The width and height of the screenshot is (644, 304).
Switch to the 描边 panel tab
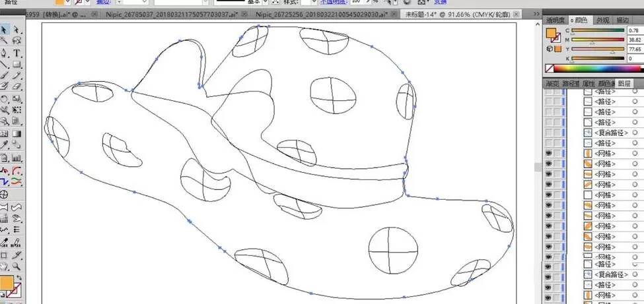pos(623,20)
